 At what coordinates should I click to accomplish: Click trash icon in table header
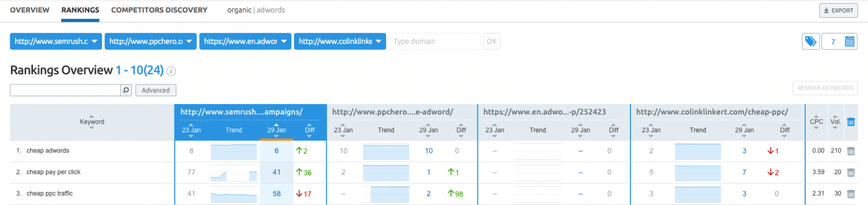pyautogui.click(x=851, y=122)
